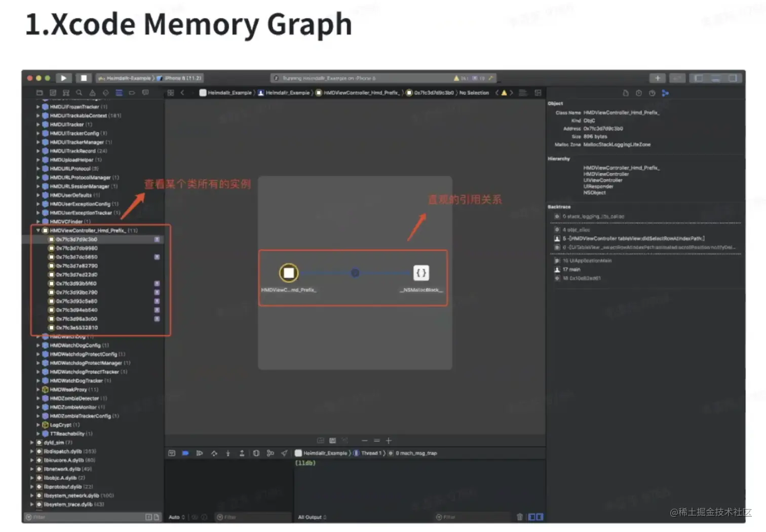Toggle breakpoints activation in debug bar
Viewport: 766px width, 532px height.
(185, 453)
